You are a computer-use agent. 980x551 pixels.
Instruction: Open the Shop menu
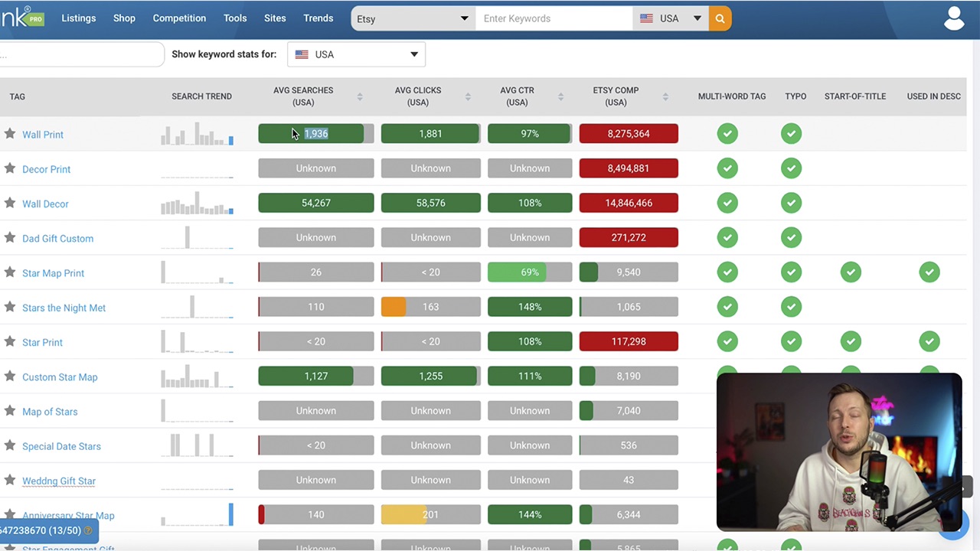[x=124, y=18]
